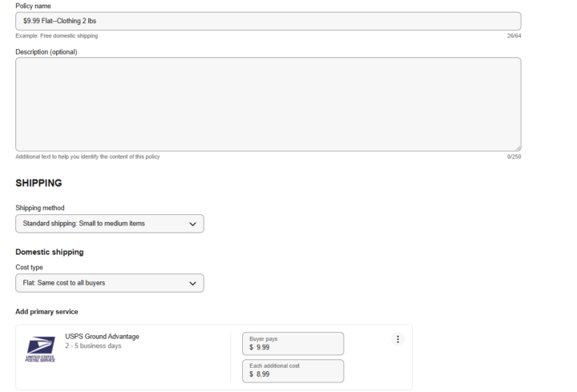Open the Shipping method dropdown

point(110,224)
